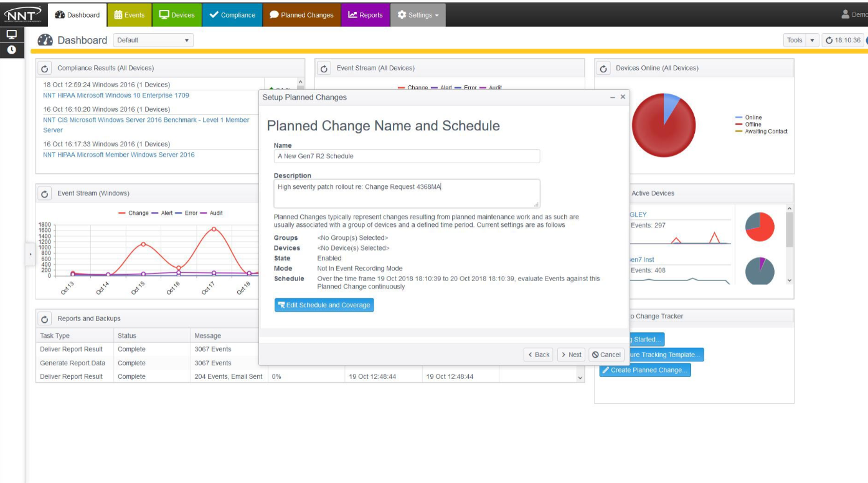Expand the Tools dropdown arrow
The width and height of the screenshot is (868, 483).
point(812,40)
